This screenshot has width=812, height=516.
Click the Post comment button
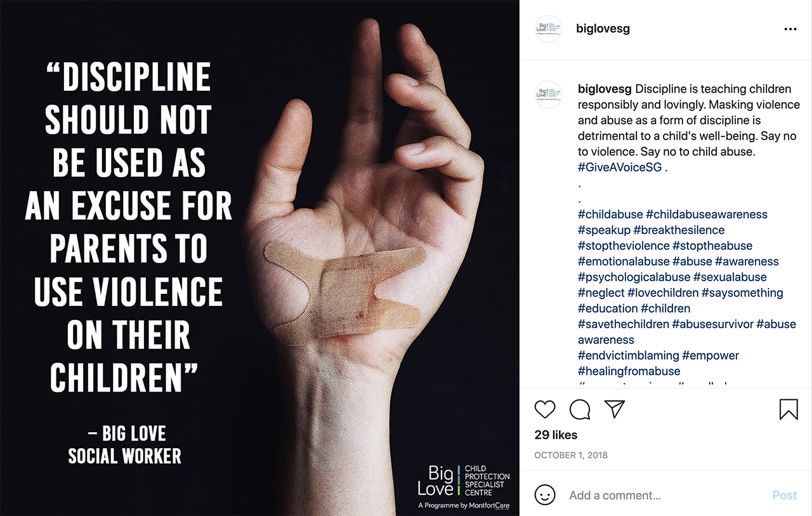(785, 495)
